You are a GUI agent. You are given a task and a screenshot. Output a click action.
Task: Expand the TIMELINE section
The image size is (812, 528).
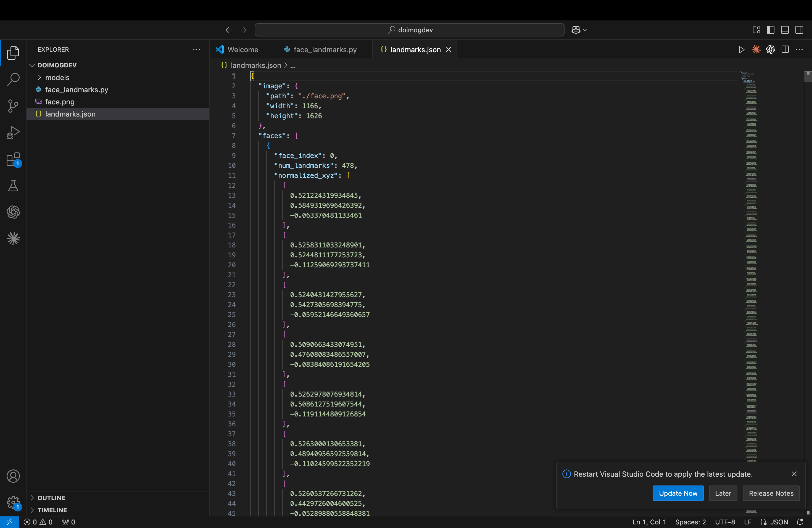coord(52,510)
